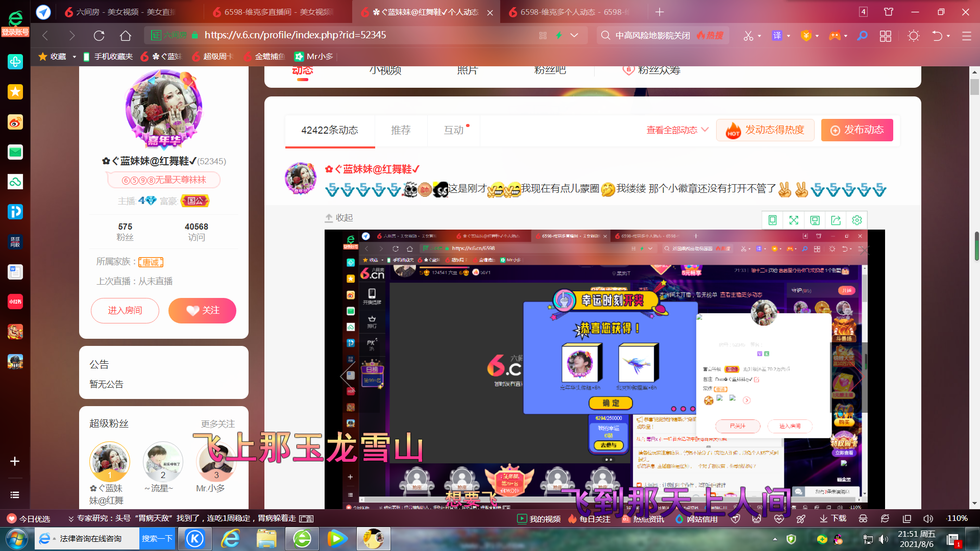This screenshot has height=551, width=980.
Task: Switch to 小视频 tab
Action: tap(385, 70)
